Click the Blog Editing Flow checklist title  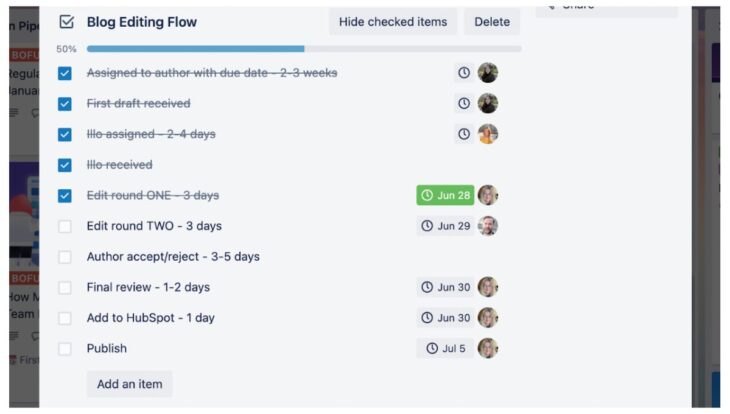pos(142,22)
